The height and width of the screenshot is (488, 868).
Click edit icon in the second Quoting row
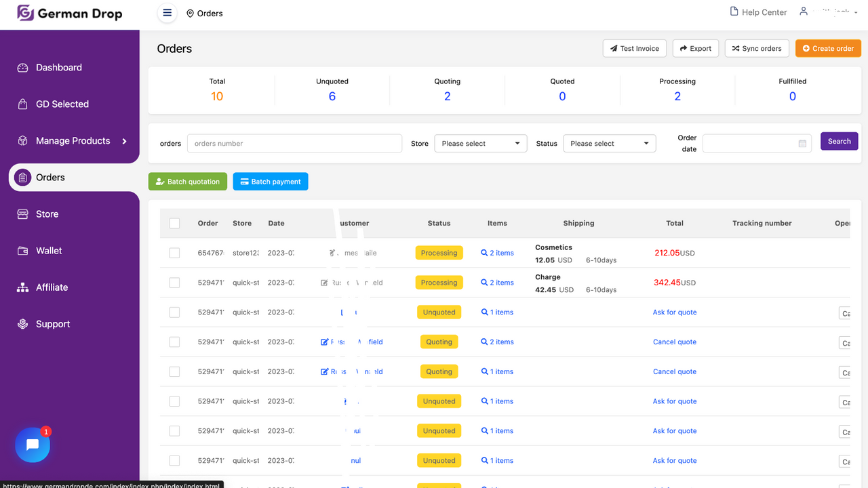tap(324, 372)
